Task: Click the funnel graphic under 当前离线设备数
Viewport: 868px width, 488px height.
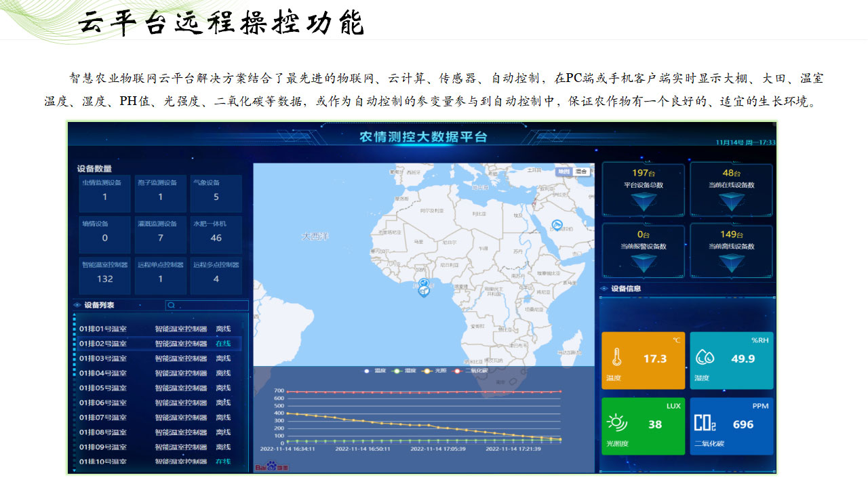Action: [732, 263]
